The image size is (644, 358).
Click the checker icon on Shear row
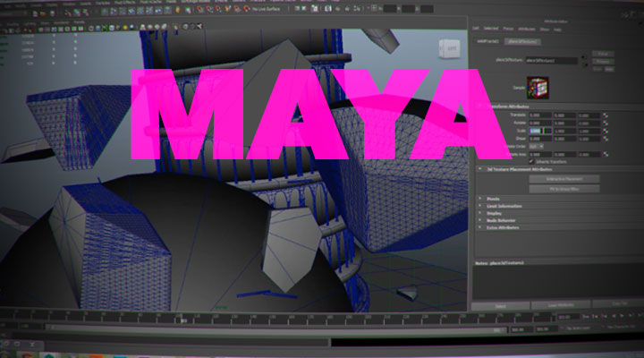tap(606, 139)
